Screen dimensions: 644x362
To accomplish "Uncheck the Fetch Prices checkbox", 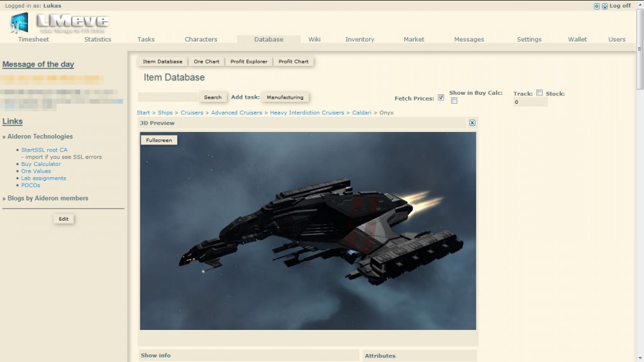I will tap(441, 97).
